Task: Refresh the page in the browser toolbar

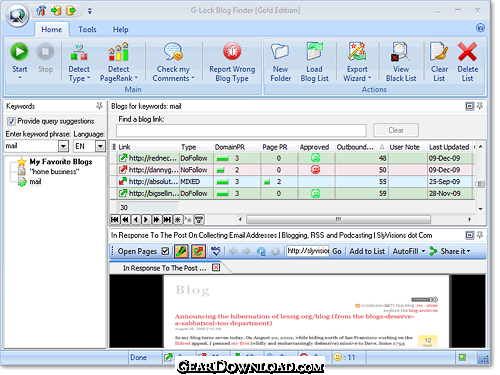Action: click(x=261, y=251)
